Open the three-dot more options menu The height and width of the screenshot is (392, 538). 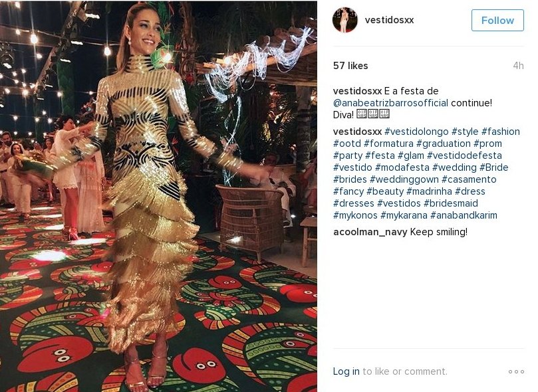[x=516, y=371]
